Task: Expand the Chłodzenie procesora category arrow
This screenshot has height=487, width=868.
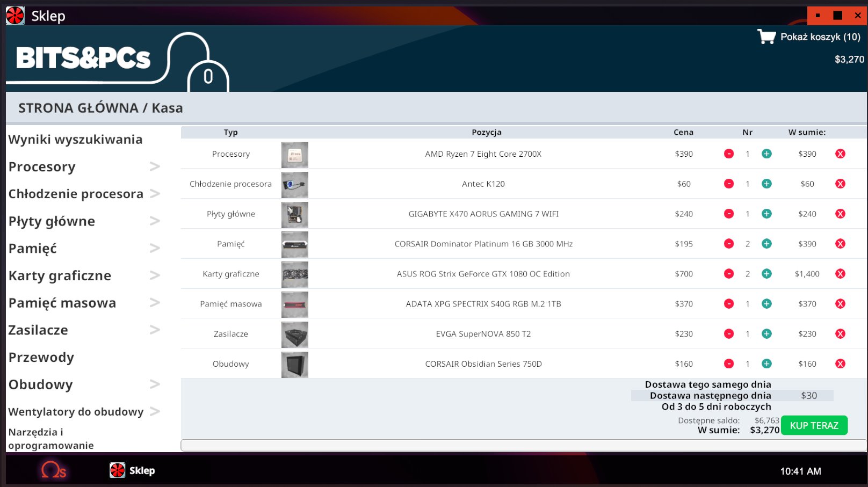Action: pyautogui.click(x=155, y=194)
